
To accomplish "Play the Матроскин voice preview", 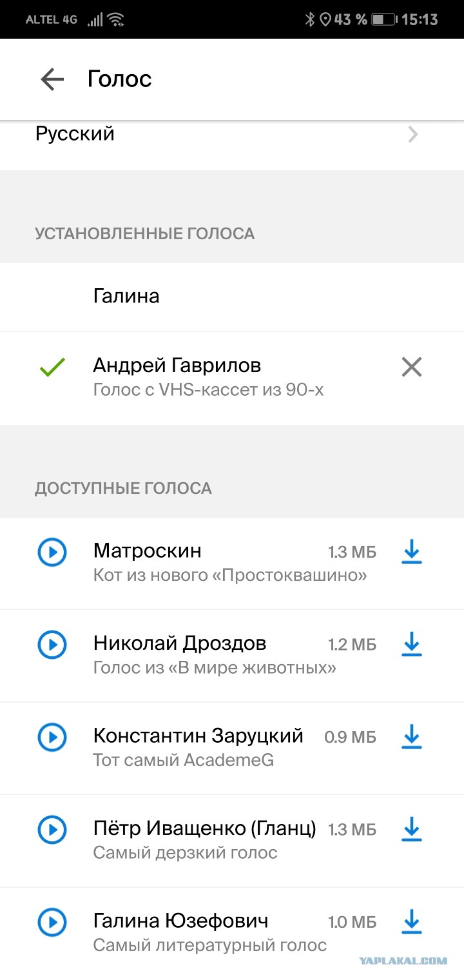I will click(52, 552).
